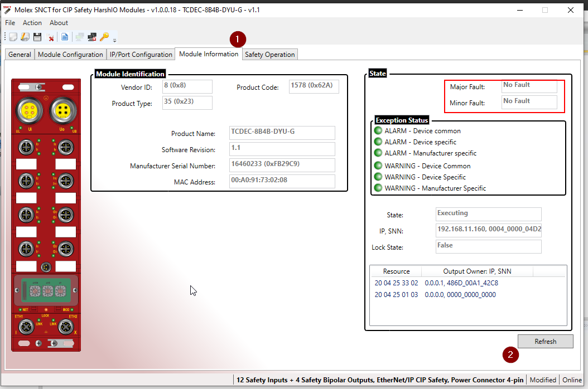Image resolution: width=588 pixels, height=389 pixels.
Task: Click green indicator for ALARM - Manufacturer specific
Action: (x=378, y=153)
